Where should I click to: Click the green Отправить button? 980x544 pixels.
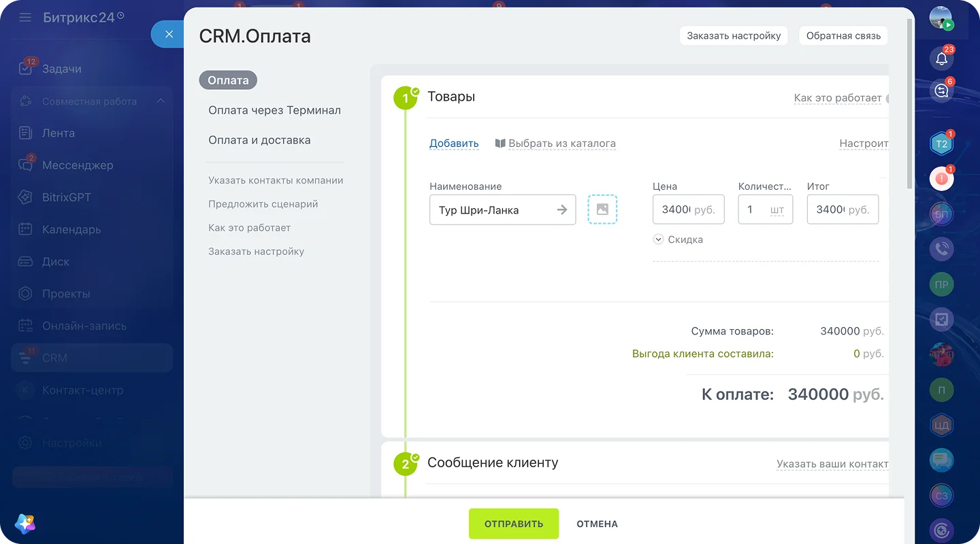click(514, 524)
